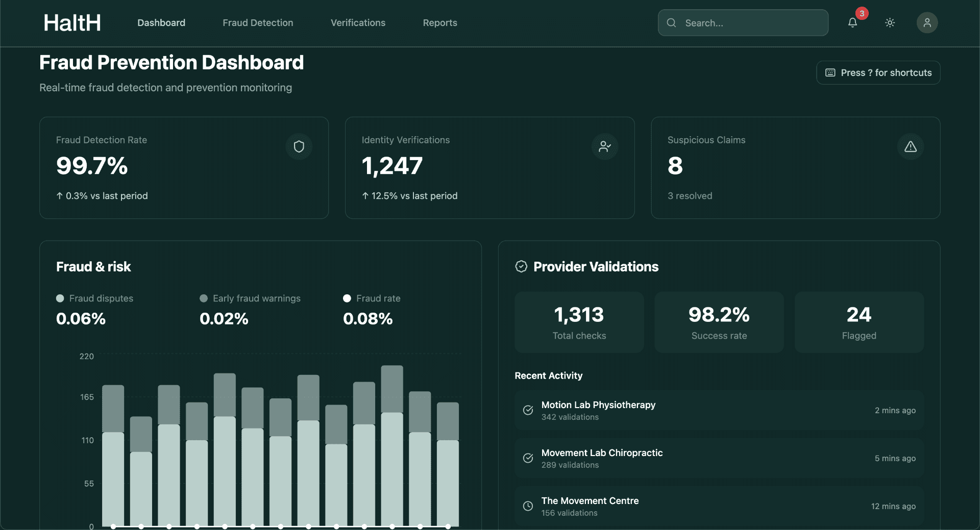Click shield icon in Fraud Detection Rate card
This screenshot has height=530, width=980.
coord(299,147)
